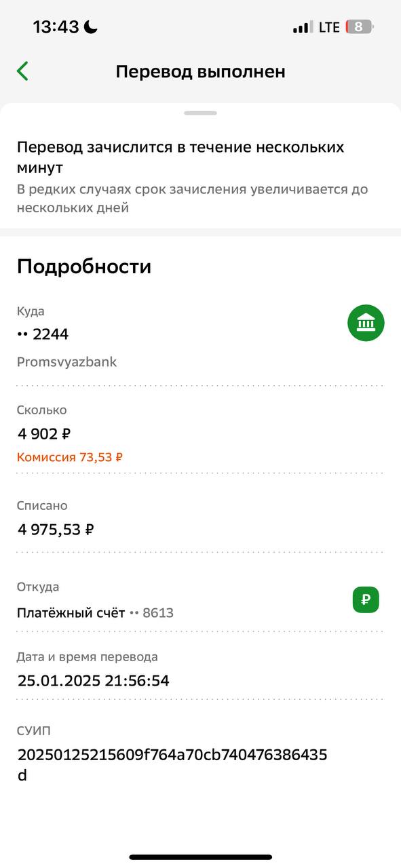This screenshot has width=401, height=868.
Task: Tap the green bank building icon
Action: (x=366, y=323)
